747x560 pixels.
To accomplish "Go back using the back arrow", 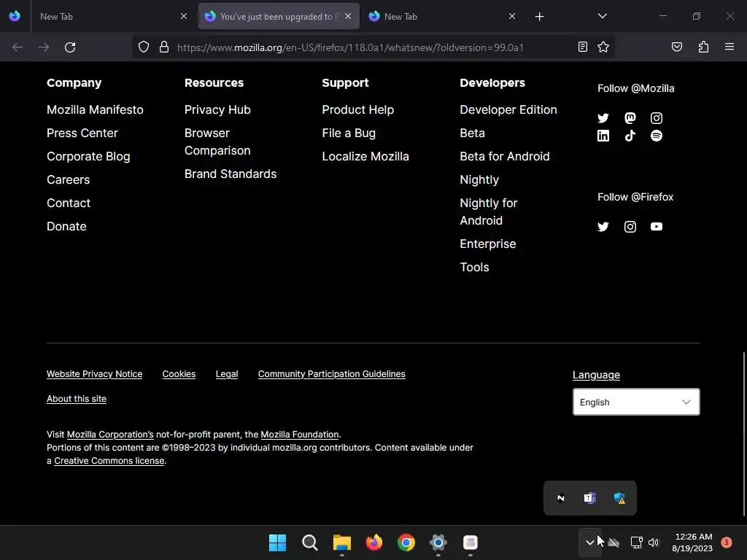I will tap(18, 47).
